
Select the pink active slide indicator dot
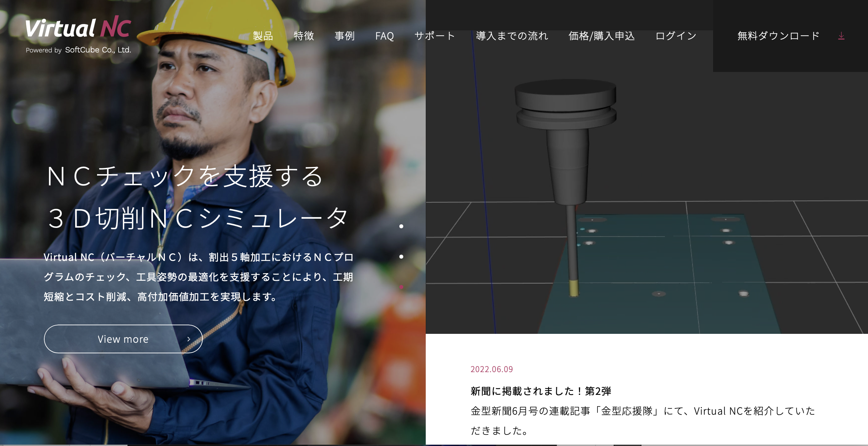401,287
